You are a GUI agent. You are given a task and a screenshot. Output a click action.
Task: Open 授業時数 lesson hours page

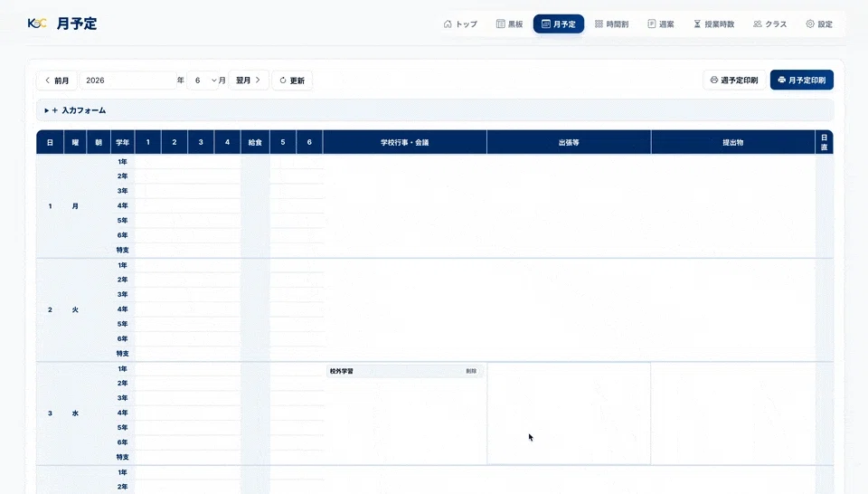[713, 24]
